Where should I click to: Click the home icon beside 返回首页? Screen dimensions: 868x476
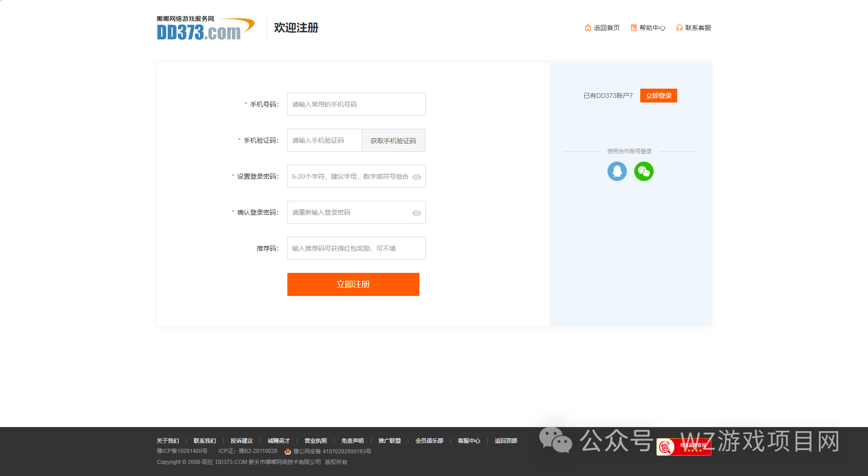(587, 28)
